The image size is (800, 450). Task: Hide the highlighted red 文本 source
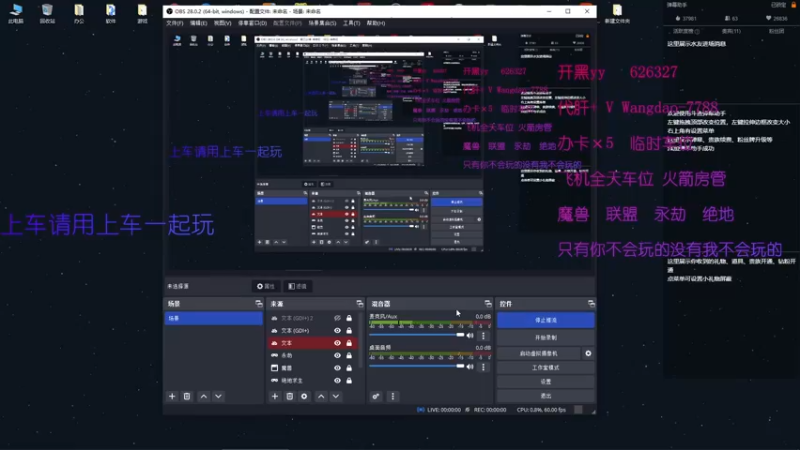click(x=337, y=343)
